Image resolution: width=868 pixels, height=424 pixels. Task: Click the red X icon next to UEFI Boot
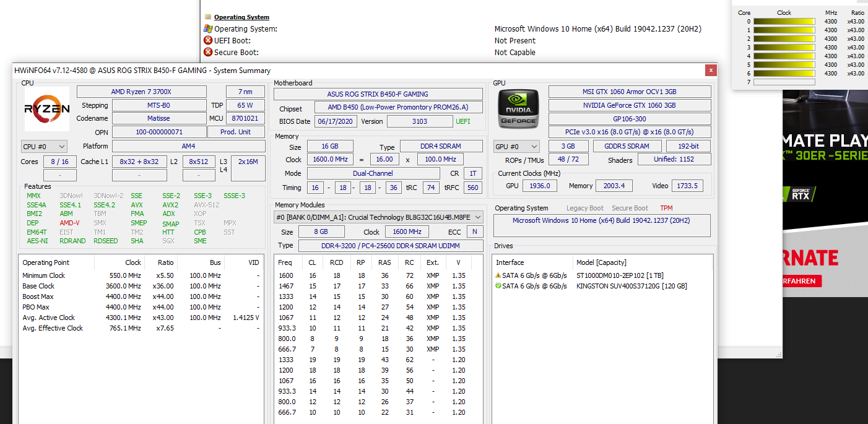click(208, 40)
